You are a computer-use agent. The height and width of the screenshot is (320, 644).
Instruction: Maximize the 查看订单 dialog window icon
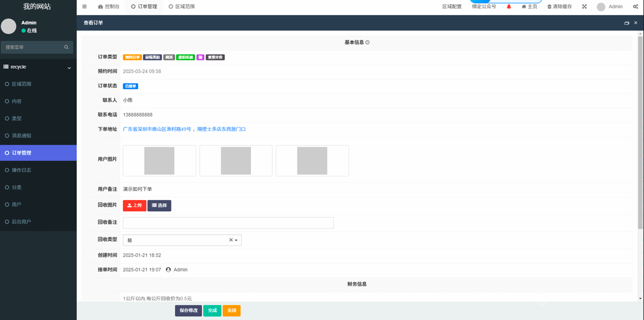[x=627, y=23]
